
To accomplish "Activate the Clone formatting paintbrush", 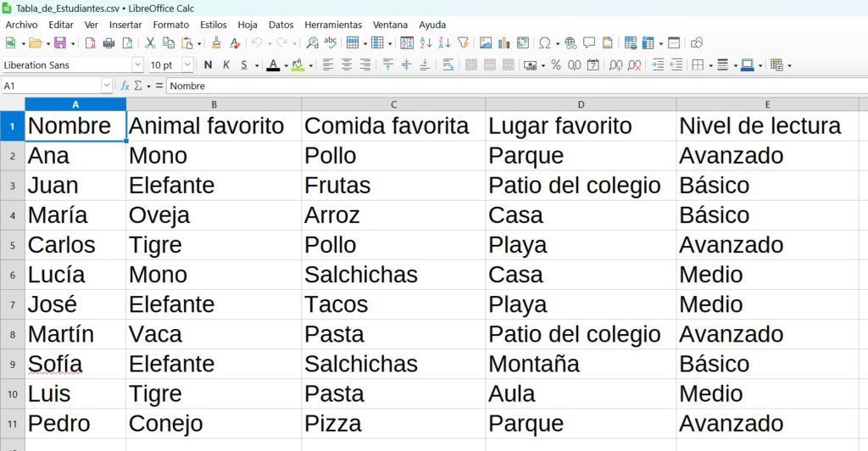I will (x=216, y=42).
